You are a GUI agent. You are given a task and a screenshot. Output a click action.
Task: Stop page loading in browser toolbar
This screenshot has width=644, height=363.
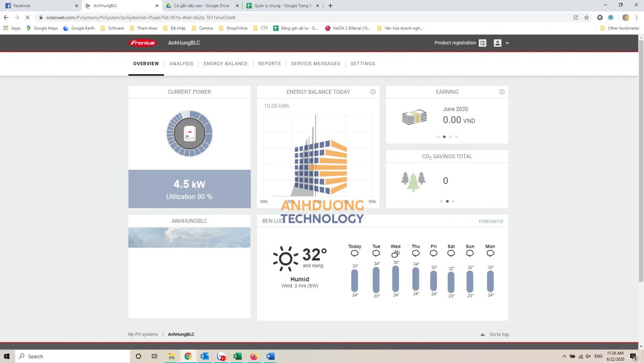(x=27, y=17)
